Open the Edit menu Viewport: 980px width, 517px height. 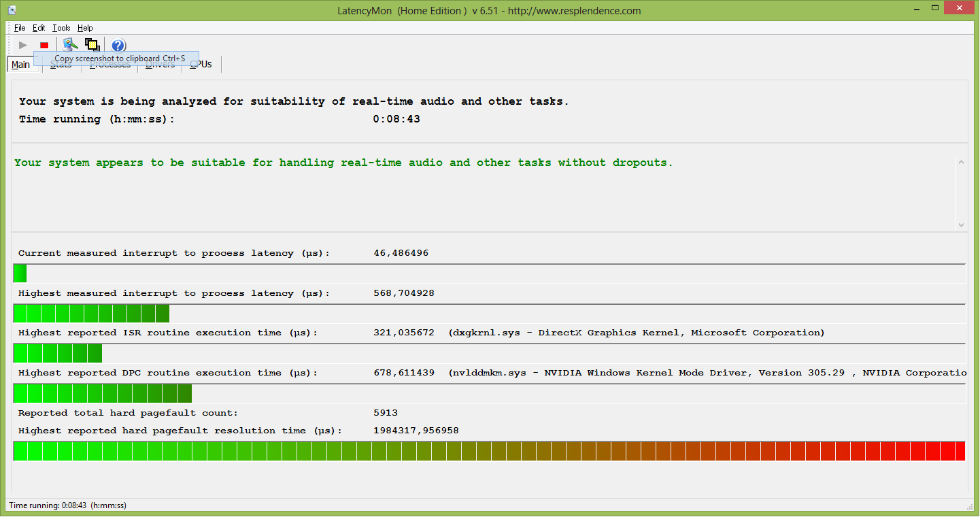coord(39,28)
